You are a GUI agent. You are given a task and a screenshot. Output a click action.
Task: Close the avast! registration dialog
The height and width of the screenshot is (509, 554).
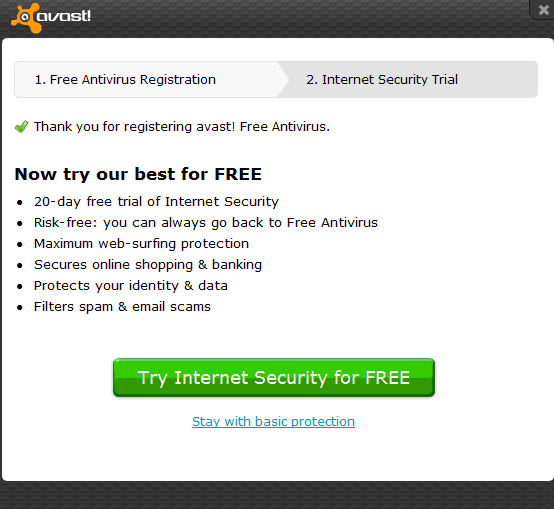tap(543, 10)
